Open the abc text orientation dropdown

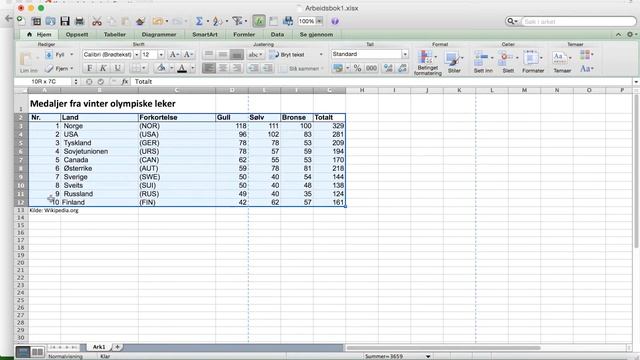pyautogui.click(x=256, y=54)
